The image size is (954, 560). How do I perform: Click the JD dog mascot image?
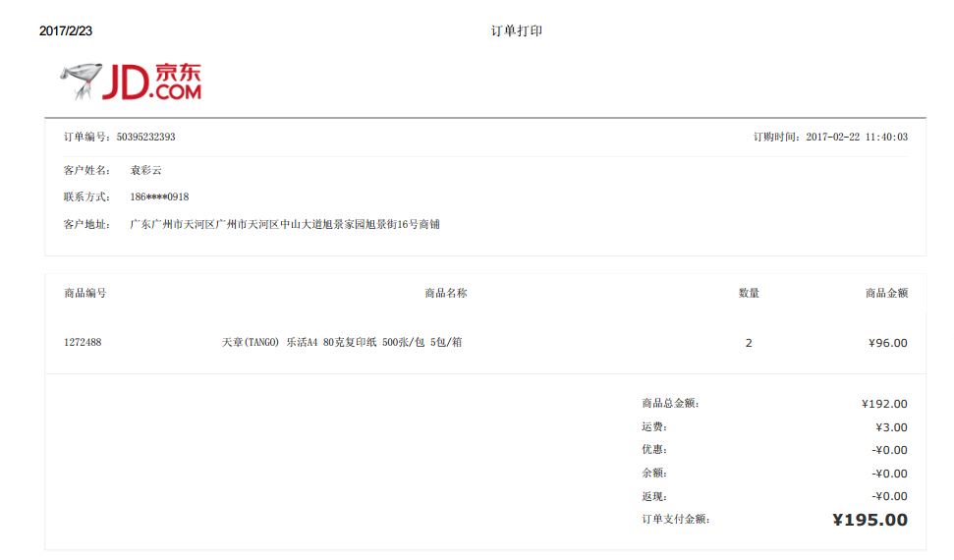pos(82,81)
